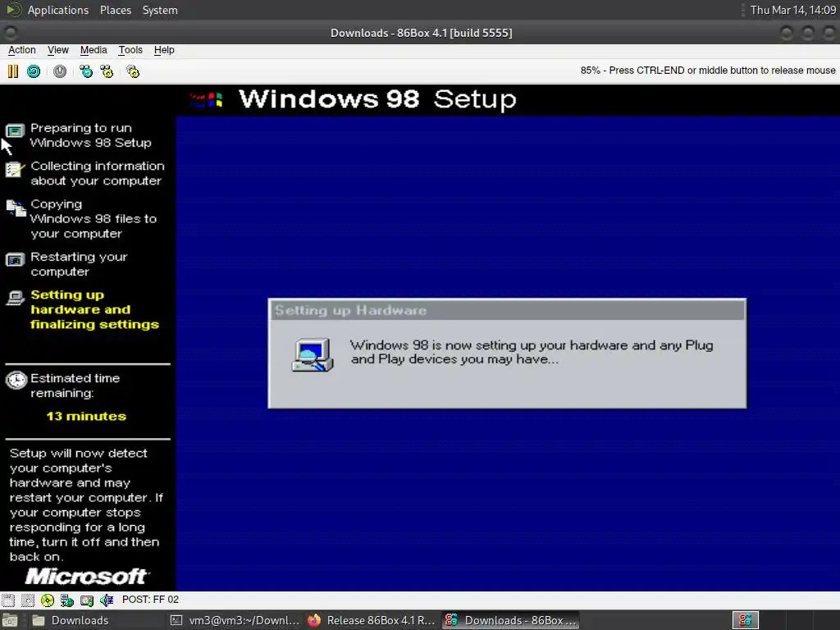Click the 'Preparing to run Windows 98 Setup' step

tap(91, 135)
